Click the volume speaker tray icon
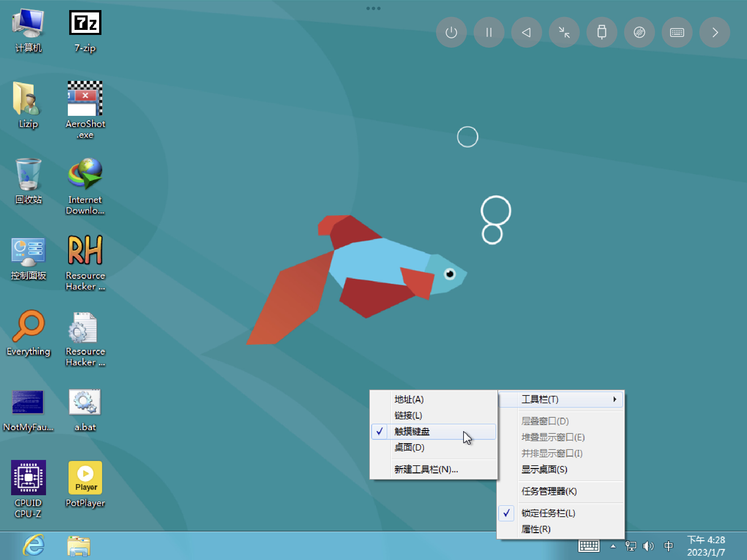 tap(648, 546)
